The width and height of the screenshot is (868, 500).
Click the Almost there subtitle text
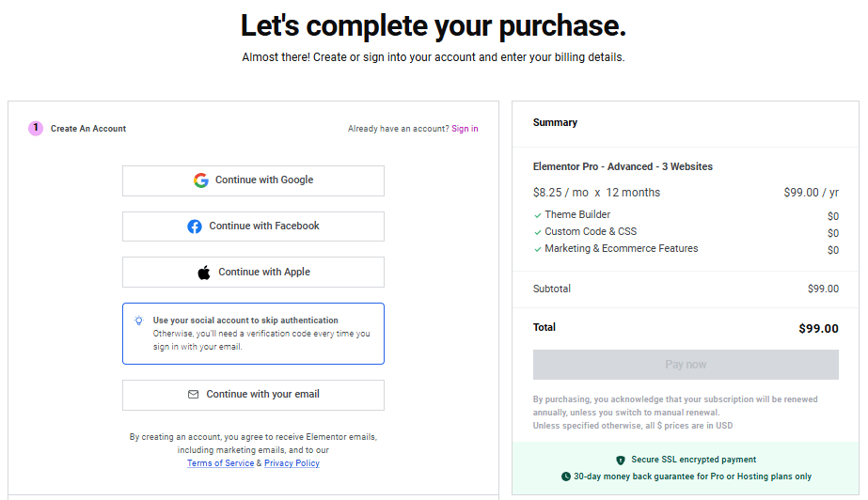pos(433,57)
